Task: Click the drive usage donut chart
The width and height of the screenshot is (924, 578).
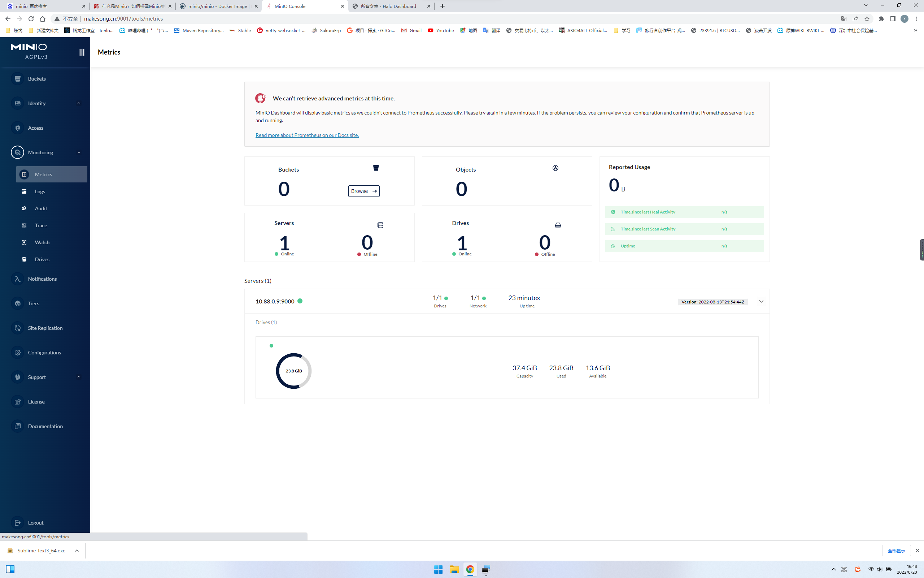Action: 293,371
